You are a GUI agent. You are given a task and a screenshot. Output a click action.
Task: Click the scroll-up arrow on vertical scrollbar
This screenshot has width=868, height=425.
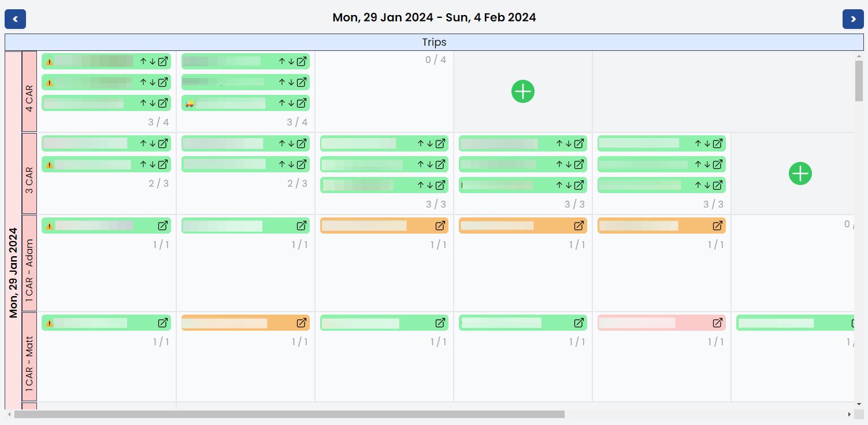pos(859,56)
